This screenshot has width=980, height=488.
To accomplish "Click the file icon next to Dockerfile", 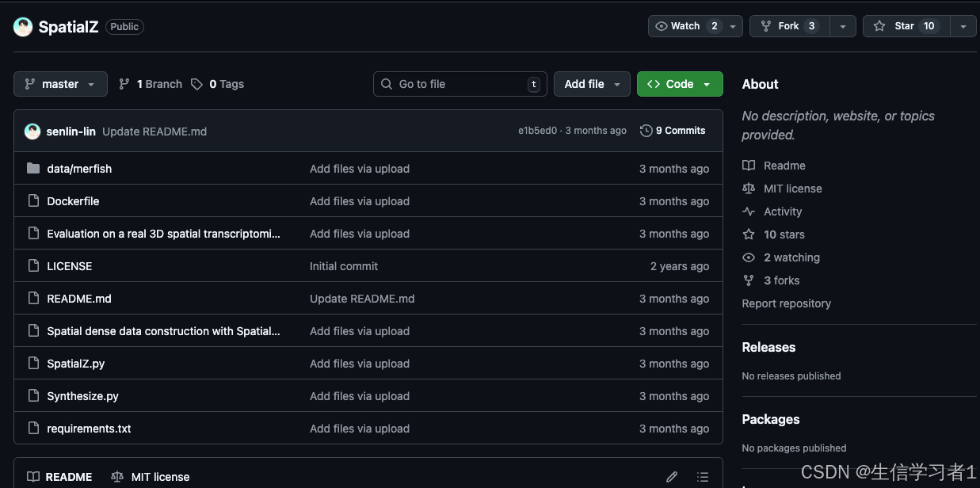I will coord(33,201).
